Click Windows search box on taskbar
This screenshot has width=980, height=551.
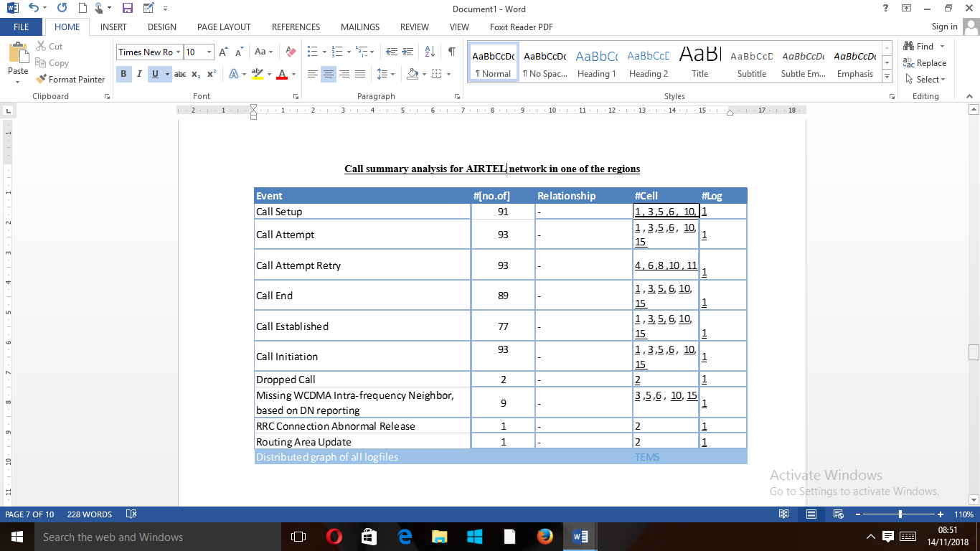point(156,537)
